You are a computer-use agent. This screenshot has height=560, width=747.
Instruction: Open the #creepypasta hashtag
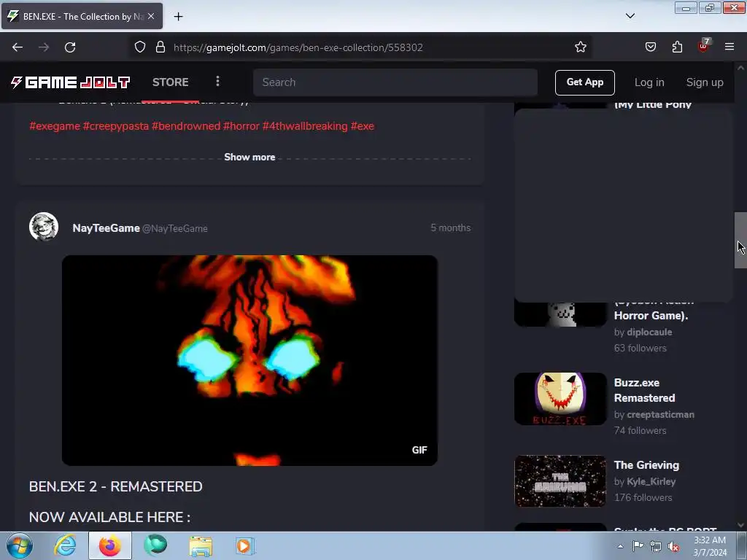pyautogui.click(x=116, y=126)
